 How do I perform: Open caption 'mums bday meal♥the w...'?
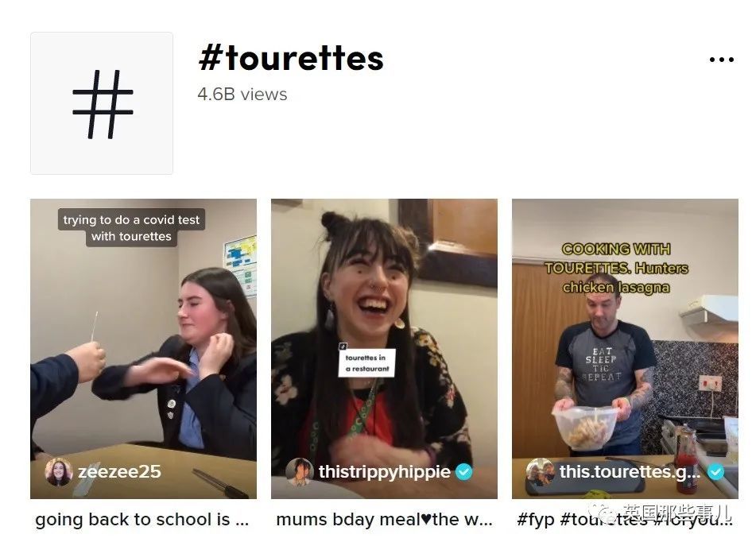pyautogui.click(x=384, y=520)
